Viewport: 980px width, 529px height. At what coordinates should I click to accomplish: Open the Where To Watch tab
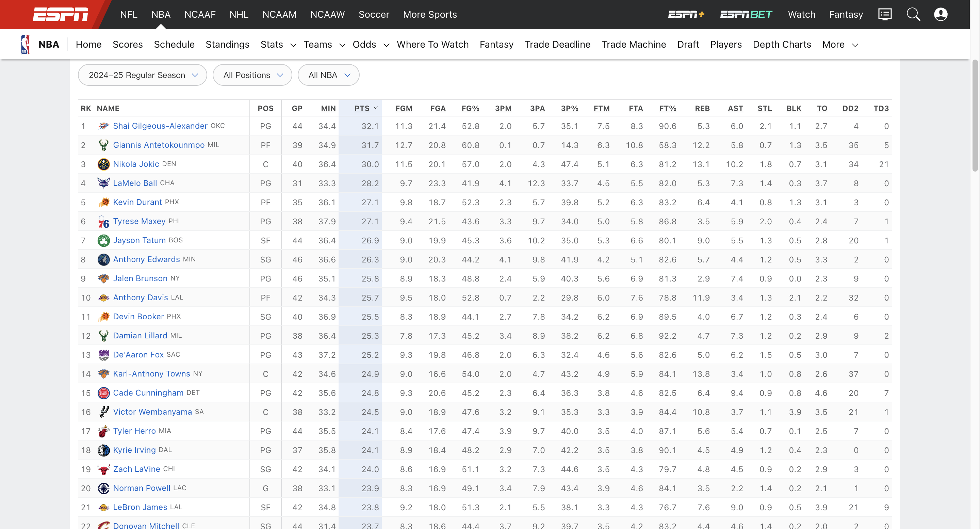click(432, 45)
